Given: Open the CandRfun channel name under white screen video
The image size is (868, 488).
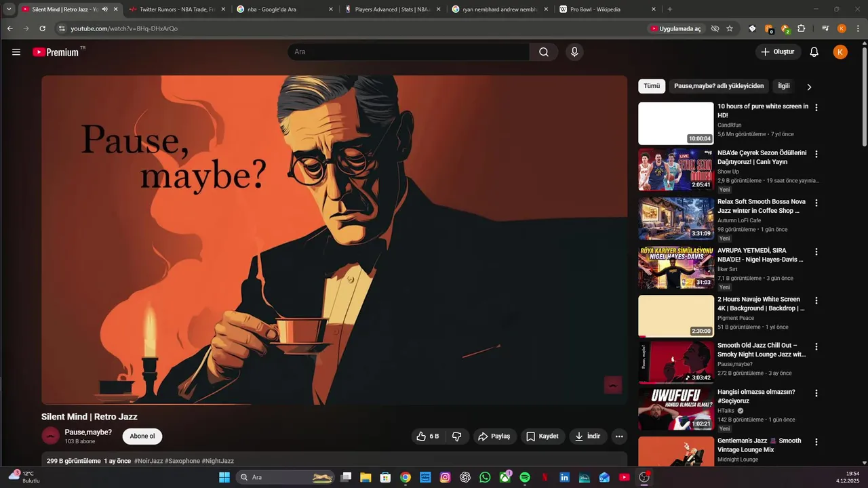Looking at the screenshot, I should click(730, 125).
